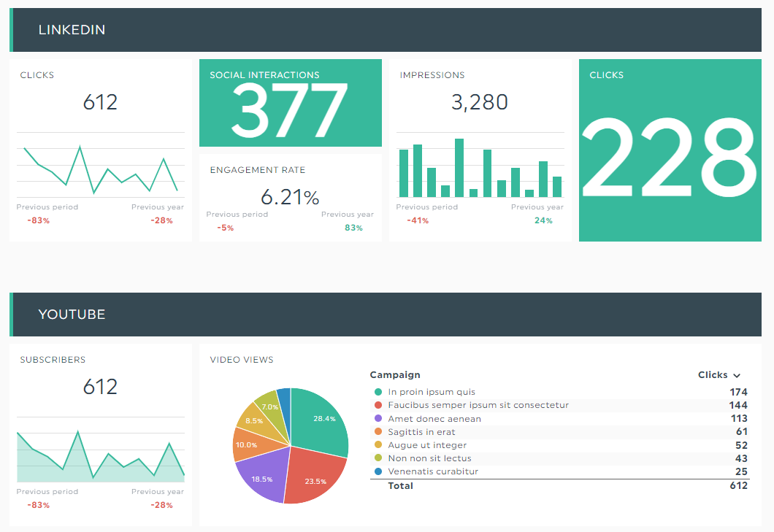
Task: Click orange dot for Sagittis in erat
Action: coord(378,432)
